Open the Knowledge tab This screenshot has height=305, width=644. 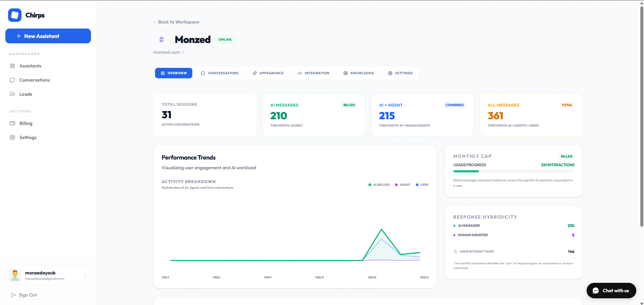click(x=358, y=73)
